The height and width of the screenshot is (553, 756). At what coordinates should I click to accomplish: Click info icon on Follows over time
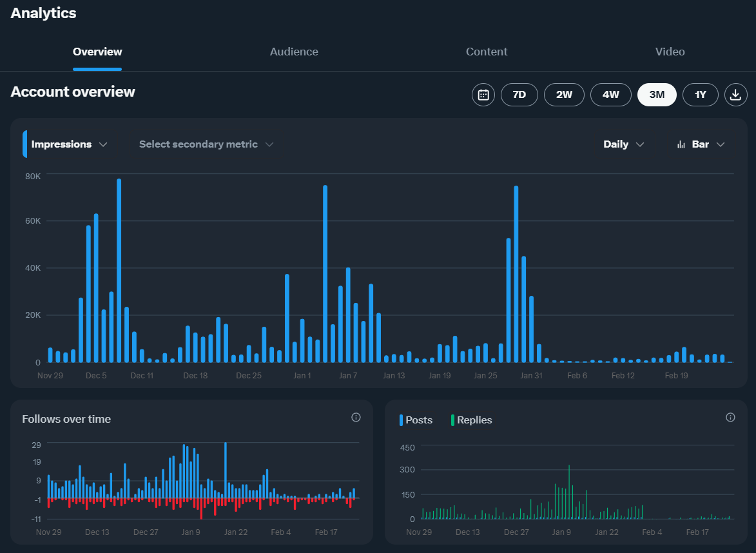click(356, 418)
